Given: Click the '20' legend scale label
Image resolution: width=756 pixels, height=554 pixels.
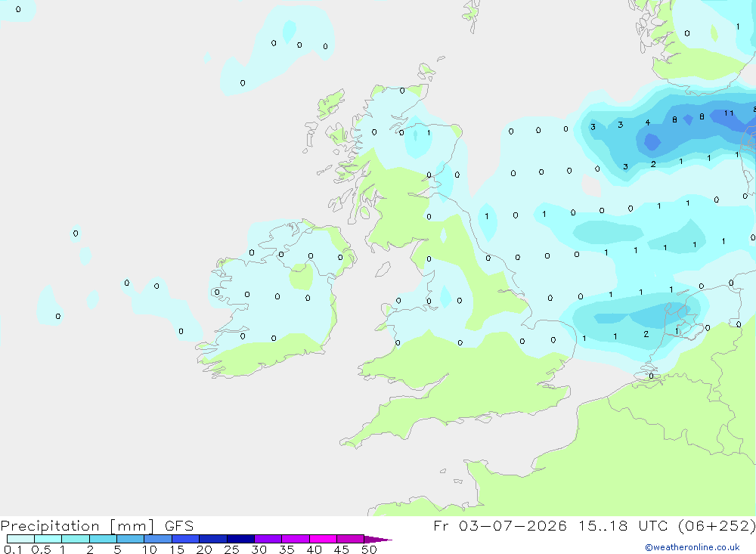Looking at the screenshot, I should click(204, 549).
